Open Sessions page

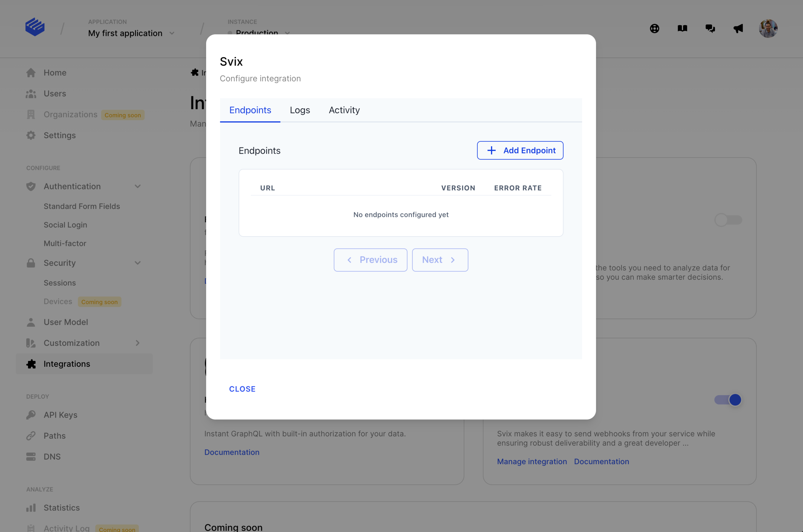(x=60, y=283)
